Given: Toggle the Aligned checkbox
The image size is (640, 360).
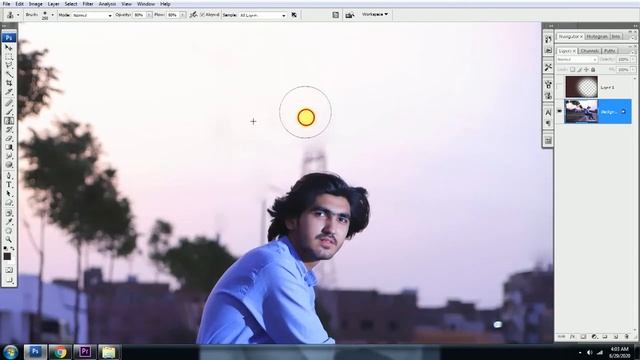Looking at the screenshot, I should point(202,15).
